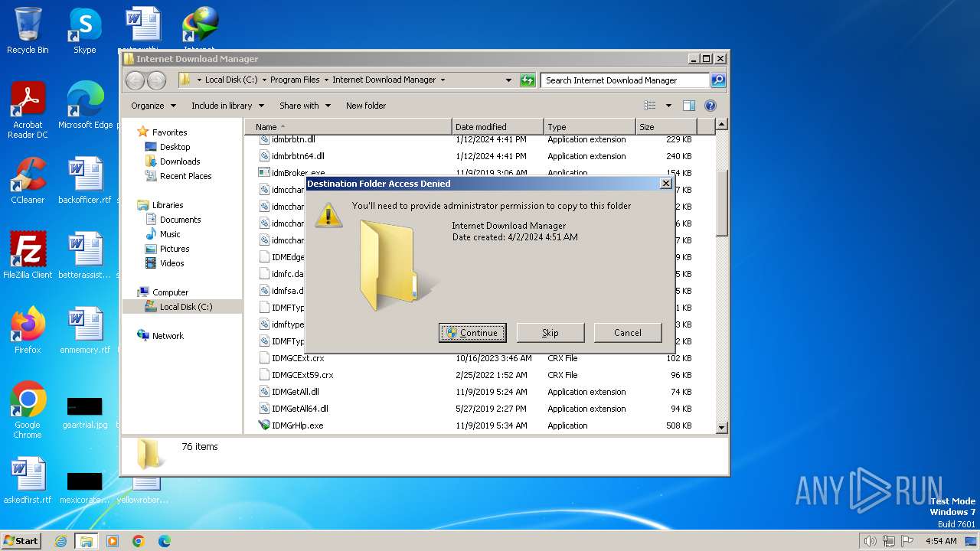Screen dimensions: 980x551
Task: Select Computer in navigation pane
Action: (x=170, y=292)
